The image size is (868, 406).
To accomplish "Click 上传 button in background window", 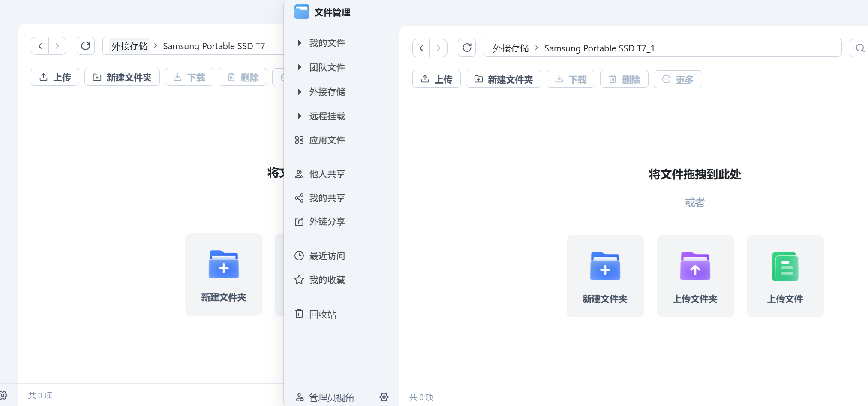I will click(x=55, y=77).
